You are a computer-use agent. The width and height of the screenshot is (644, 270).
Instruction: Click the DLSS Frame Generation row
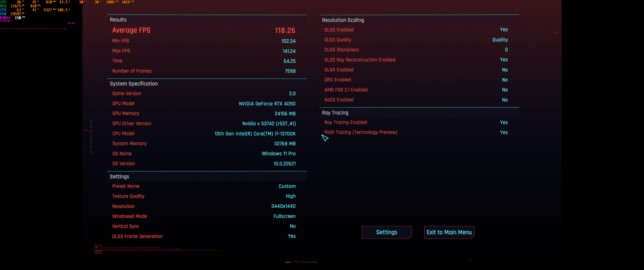(204, 236)
